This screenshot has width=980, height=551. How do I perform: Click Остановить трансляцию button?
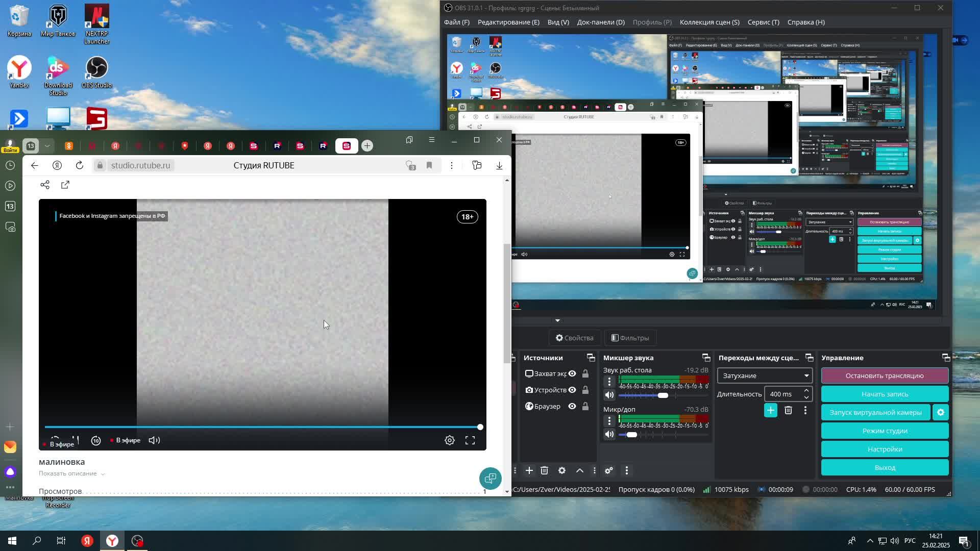884,375
